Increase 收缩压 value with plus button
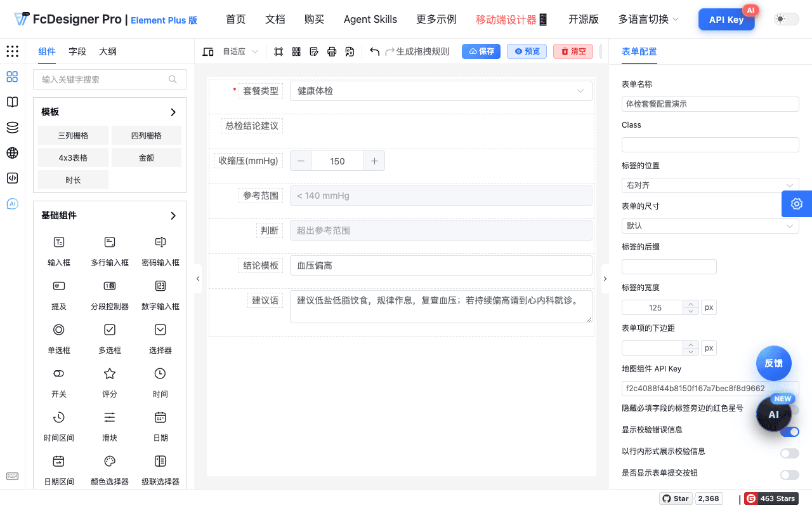 (x=374, y=161)
